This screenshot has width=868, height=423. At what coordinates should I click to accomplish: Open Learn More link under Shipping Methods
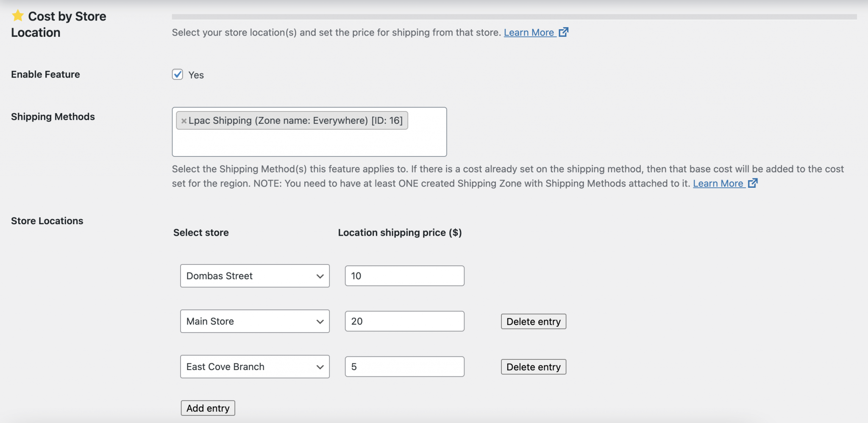click(725, 183)
